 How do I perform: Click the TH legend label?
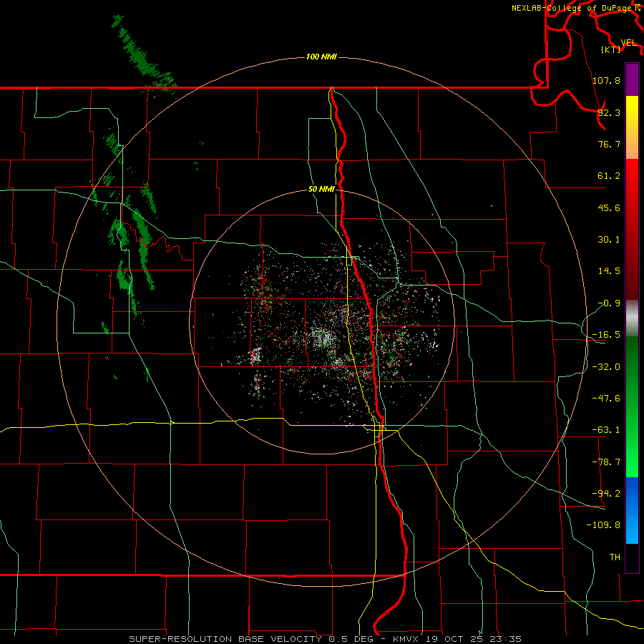[x=615, y=557]
